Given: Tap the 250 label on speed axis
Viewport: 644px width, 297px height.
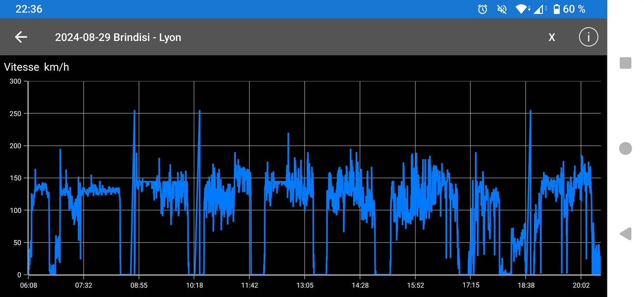Looking at the screenshot, I should [x=15, y=114].
